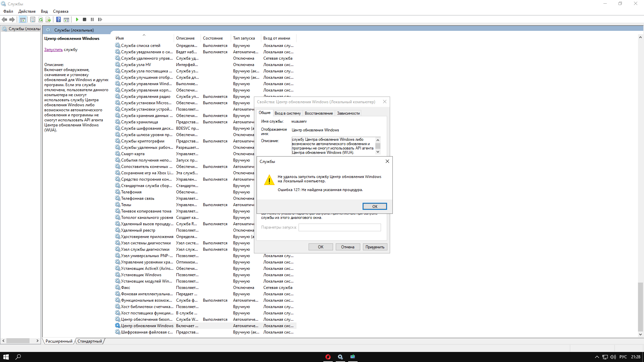
Task: Select the Служба узла HV row
Action: pos(205,64)
